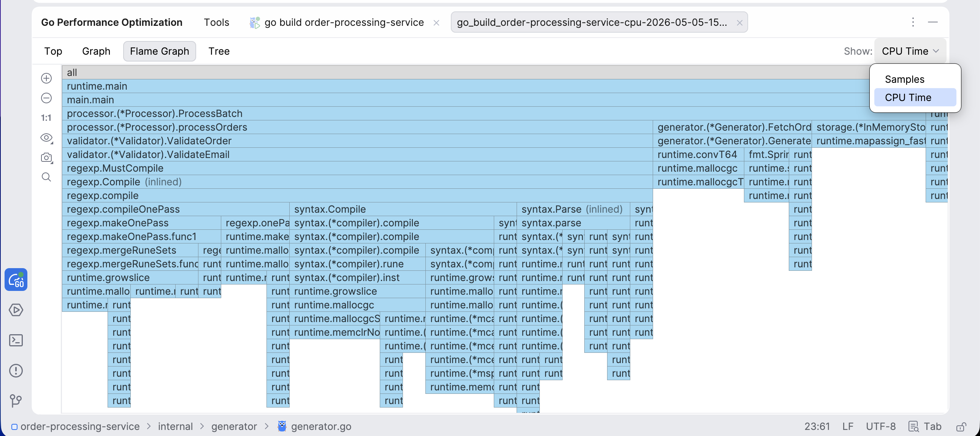Click the Tab indent setting icon
Viewport: 980px width, 436px height.
925,427
